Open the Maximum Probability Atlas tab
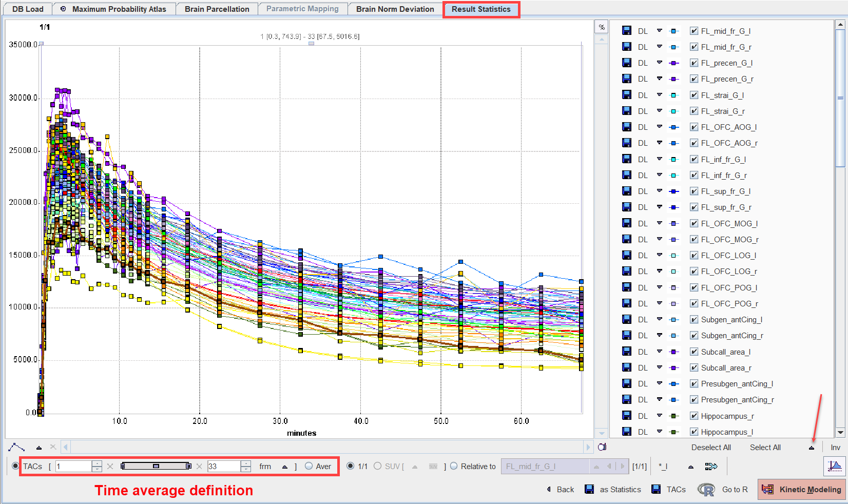The width and height of the screenshot is (848, 504). pos(114,9)
